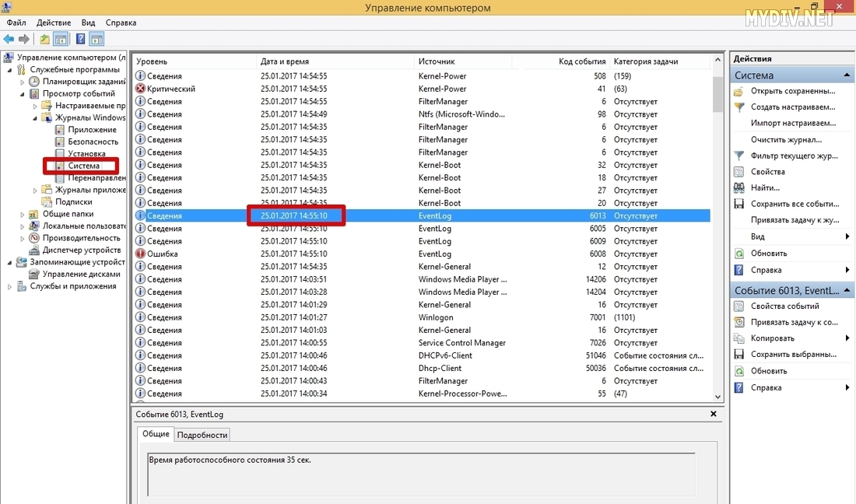
Task: Select the DHCPv6-Client event row
Action: point(422,355)
